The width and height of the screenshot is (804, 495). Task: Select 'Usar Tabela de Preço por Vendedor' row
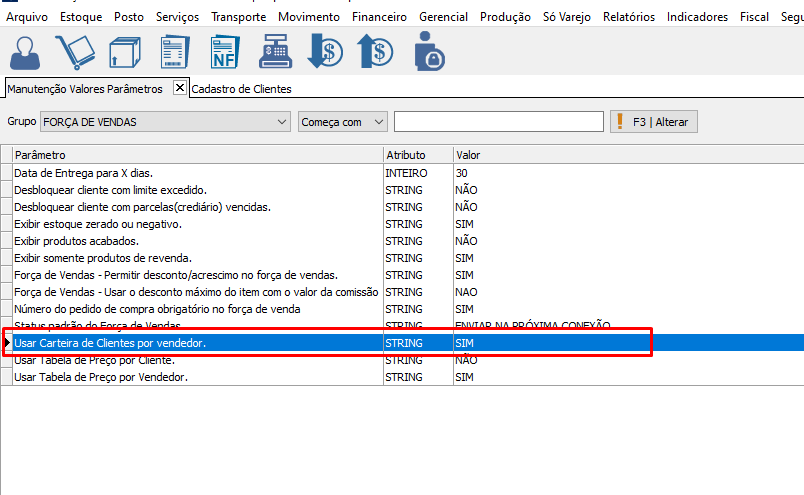pos(100,377)
